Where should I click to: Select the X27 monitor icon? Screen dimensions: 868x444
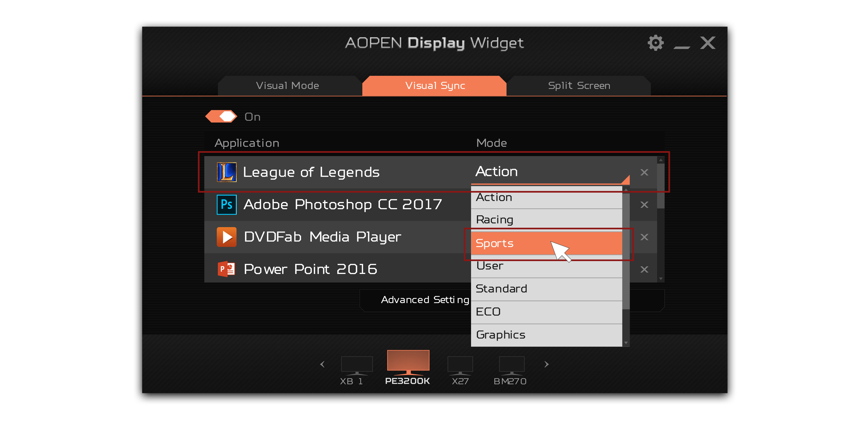[x=460, y=366]
